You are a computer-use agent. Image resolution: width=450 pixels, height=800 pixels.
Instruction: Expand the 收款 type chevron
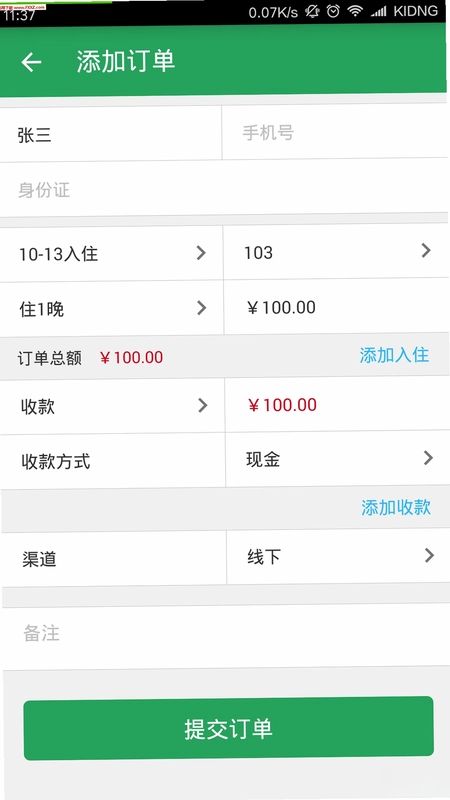203,405
